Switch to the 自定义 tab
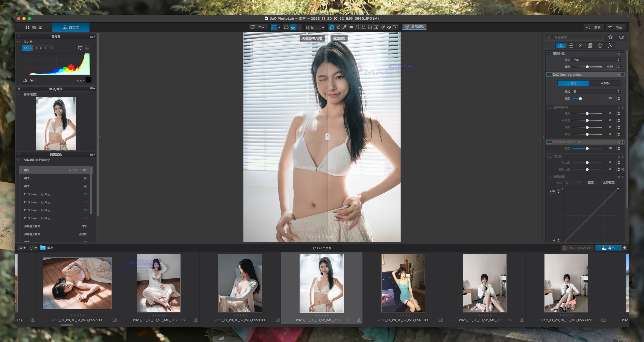 tap(71, 27)
